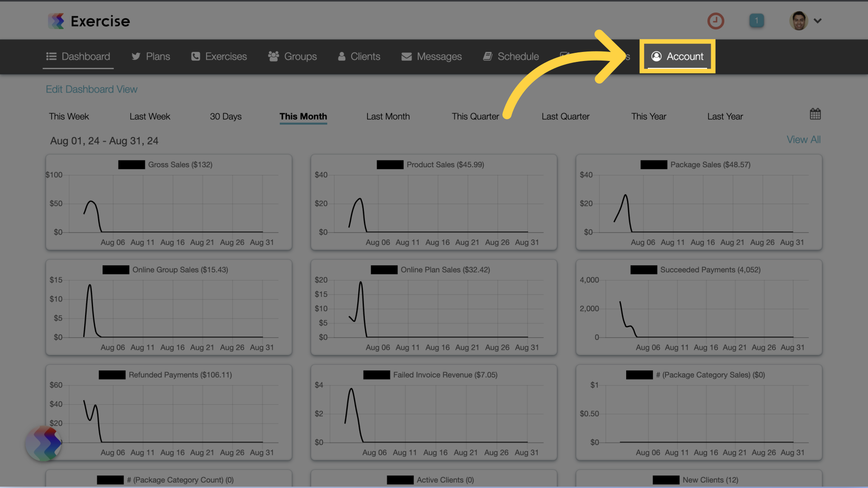
Task: Go to the Plans tab
Action: point(151,56)
